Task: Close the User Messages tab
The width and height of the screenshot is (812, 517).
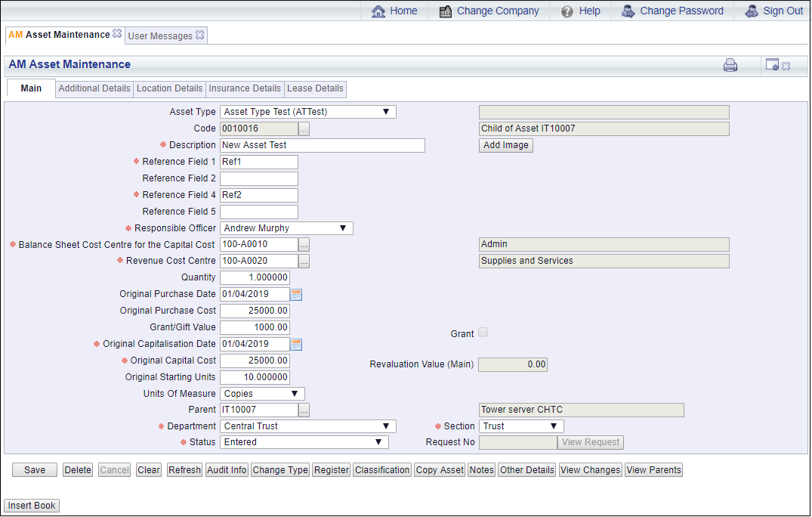Action: [x=200, y=35]
